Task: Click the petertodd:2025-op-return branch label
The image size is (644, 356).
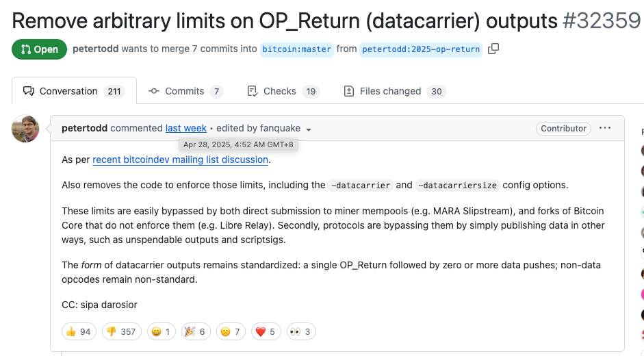Action: point(421,49)
